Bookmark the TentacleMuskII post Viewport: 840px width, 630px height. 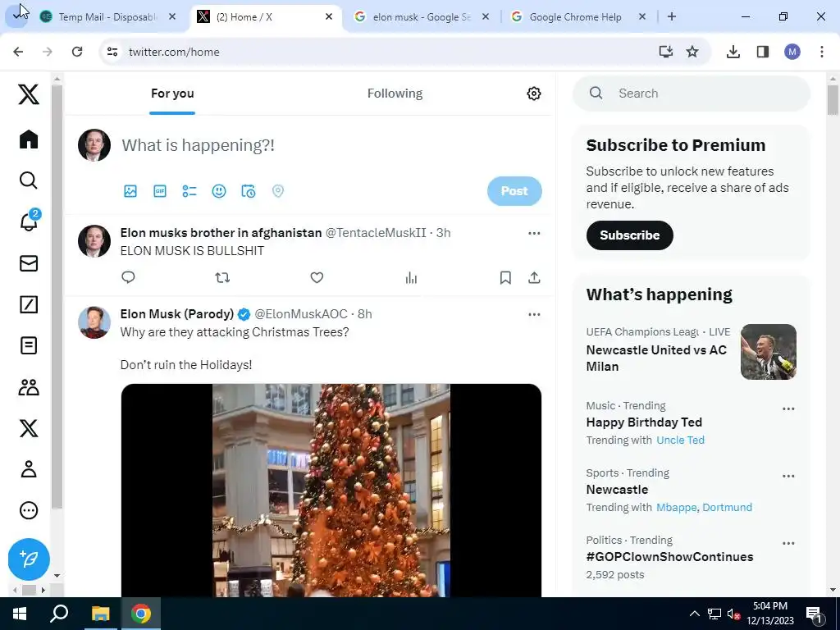[505, 277]
